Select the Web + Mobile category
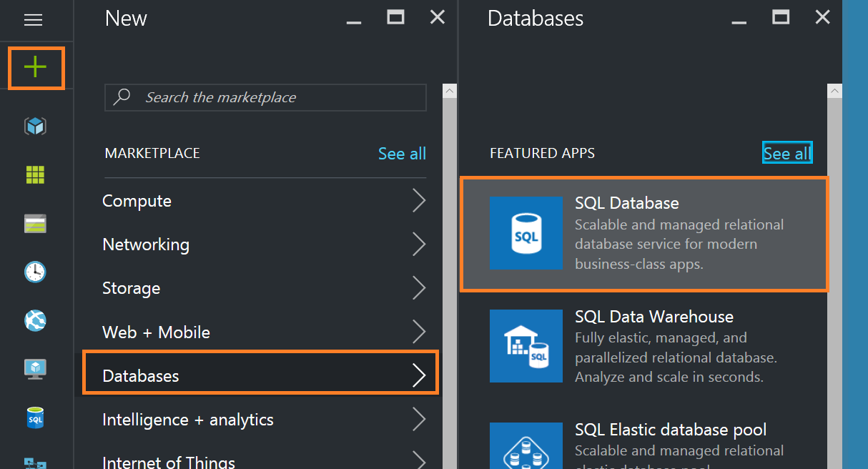 click(x=156, y=332)
